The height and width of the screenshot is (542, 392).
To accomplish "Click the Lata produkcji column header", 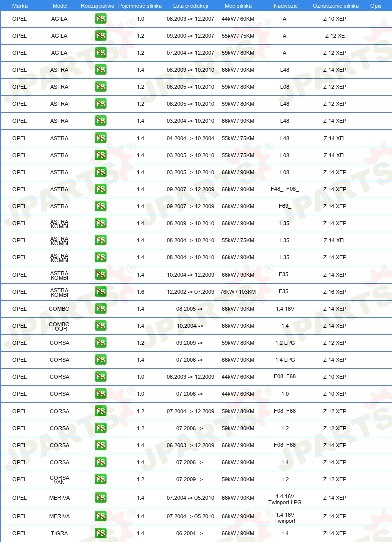I will pos(190,6).
